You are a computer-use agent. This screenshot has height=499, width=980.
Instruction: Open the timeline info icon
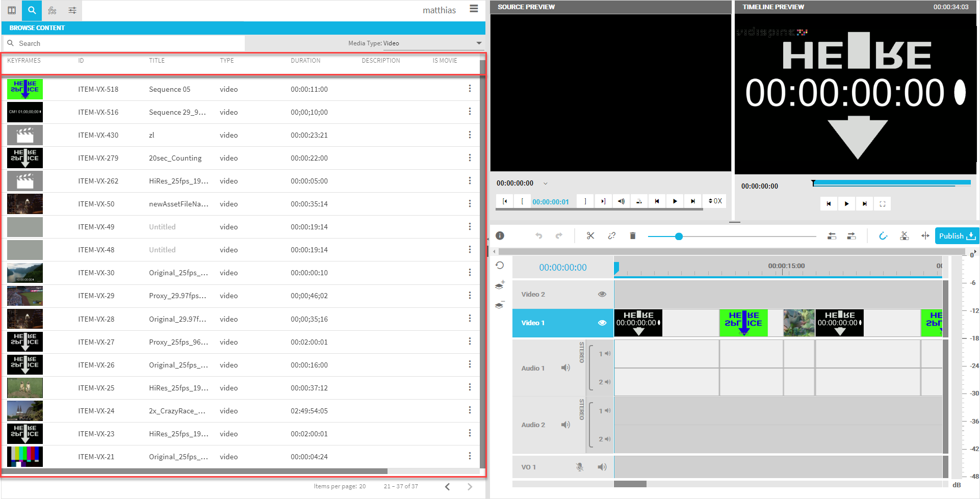pyautogui.click(x=500, y=235)
